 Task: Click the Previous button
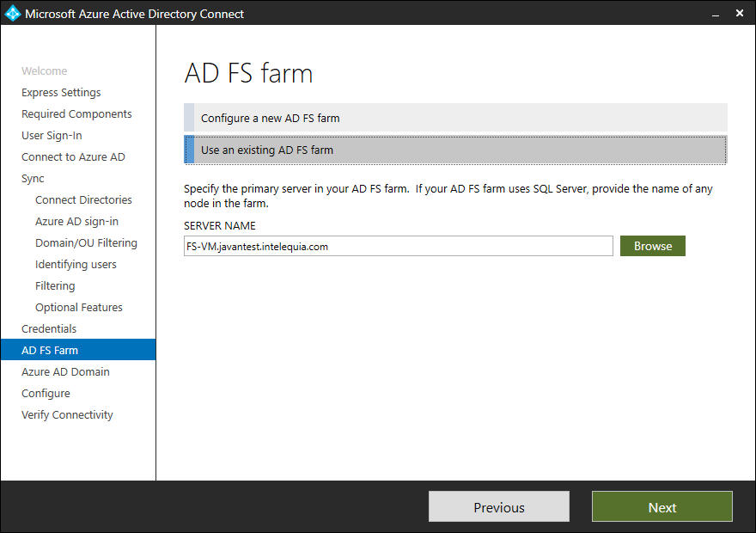pyautogui.click(x=498, y=506)
